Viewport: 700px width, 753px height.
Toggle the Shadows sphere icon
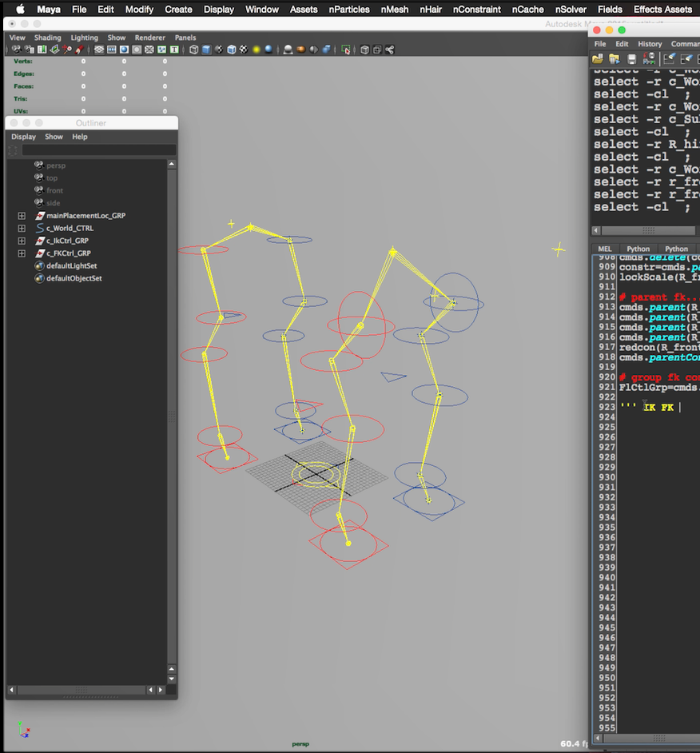(x=268, y=50)
